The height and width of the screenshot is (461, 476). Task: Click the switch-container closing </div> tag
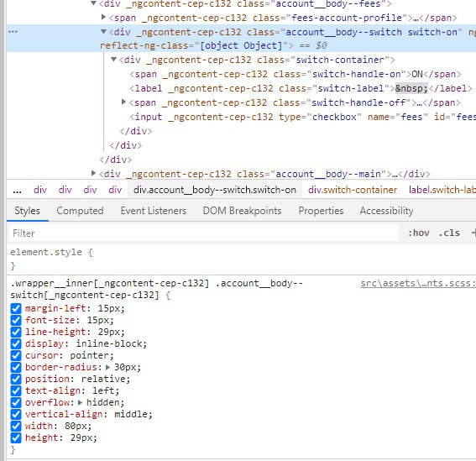click(x=135, y=131)
